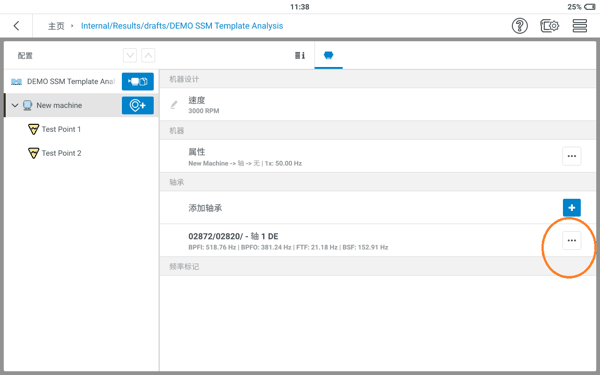Select Test Point 1

click(x=61, y=129)
